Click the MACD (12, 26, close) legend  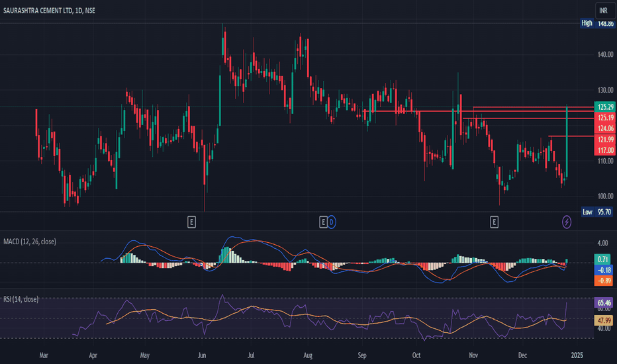click(x=30, y=242)
